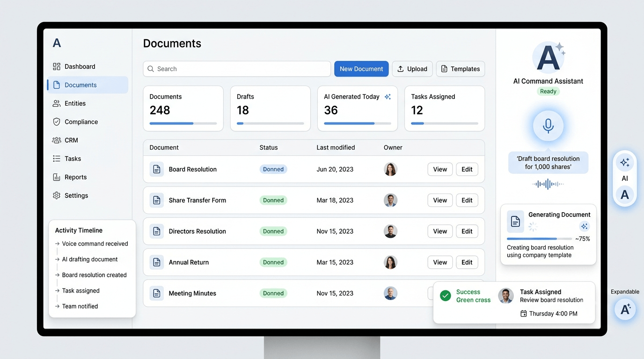
Task: Click the sparkle icon on AI Generated Today
Action: tap(388, 97)
